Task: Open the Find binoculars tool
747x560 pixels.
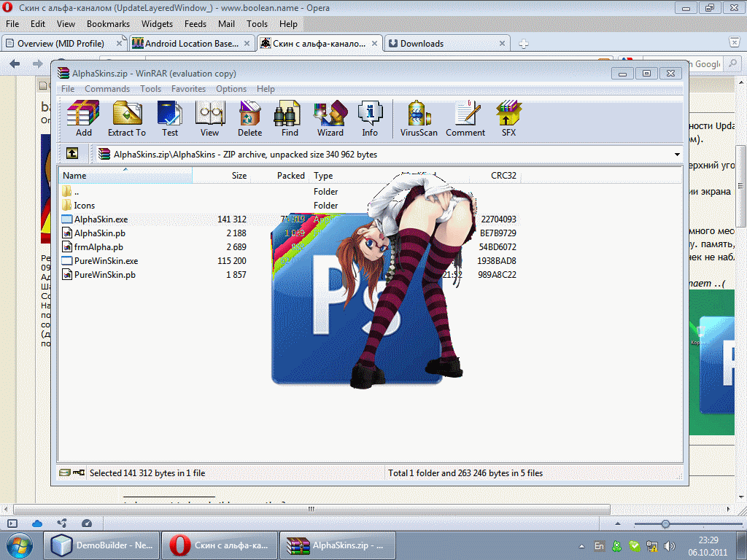Action: click(290, 119)
